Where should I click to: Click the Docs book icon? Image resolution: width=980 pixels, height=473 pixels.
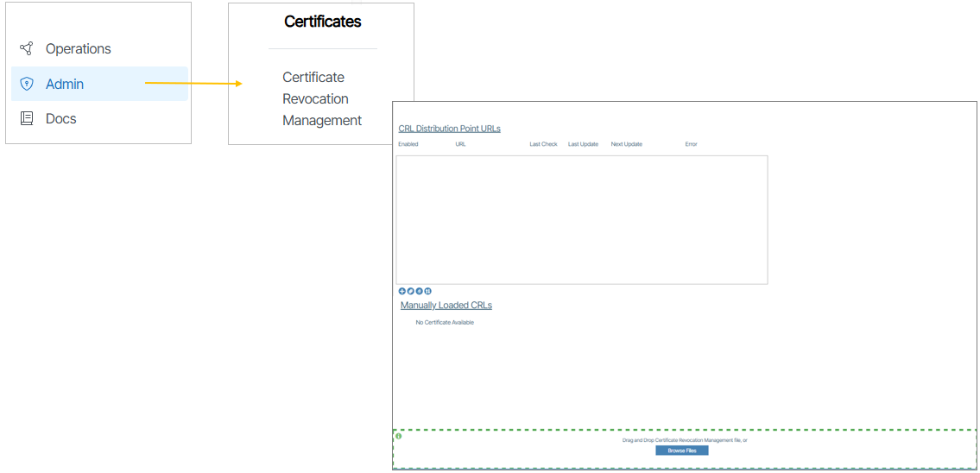point(26,118)
